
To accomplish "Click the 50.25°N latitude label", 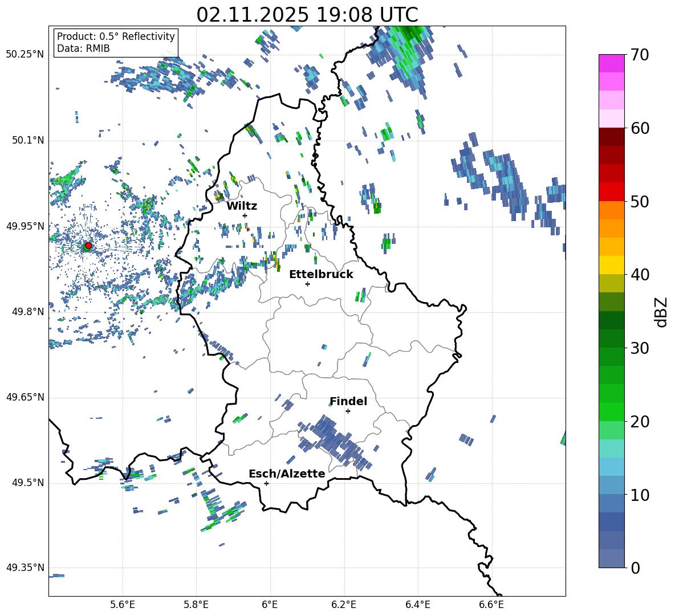I will point(25,55).
